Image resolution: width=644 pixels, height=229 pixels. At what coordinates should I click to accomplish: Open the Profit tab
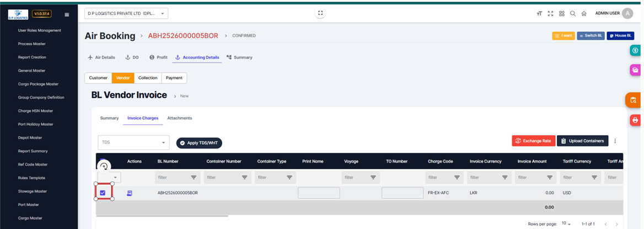(x=158, y=57)
